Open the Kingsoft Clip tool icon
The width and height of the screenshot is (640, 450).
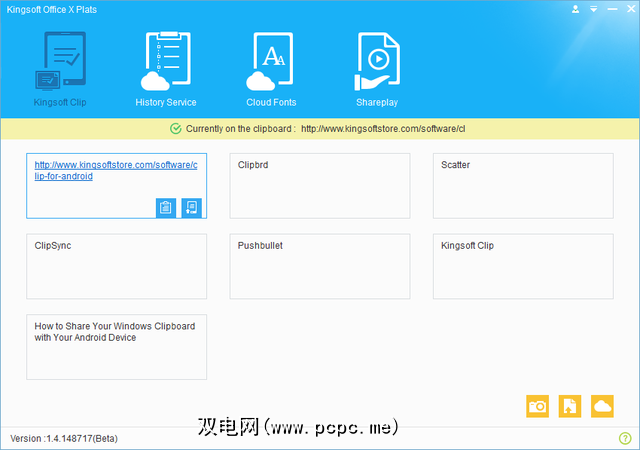[60, 61]
